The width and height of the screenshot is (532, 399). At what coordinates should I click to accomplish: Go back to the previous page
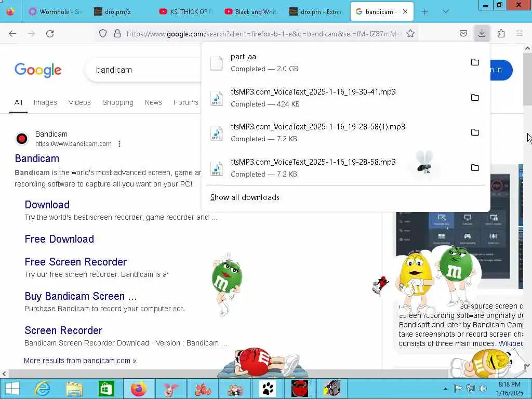pyautogui.click(x=12, y=34)
